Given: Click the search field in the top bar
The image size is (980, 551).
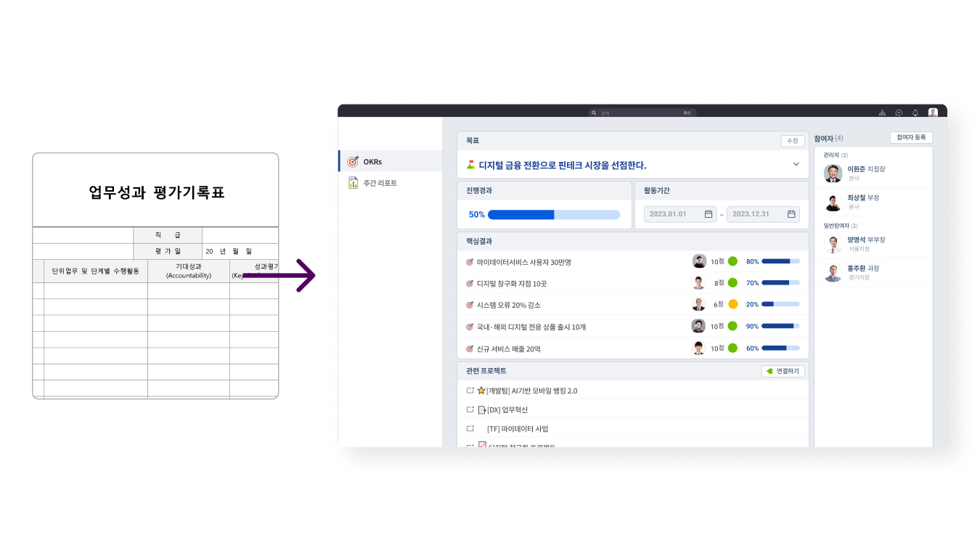Looking at the screenshot, I should [x=642, y=113].
